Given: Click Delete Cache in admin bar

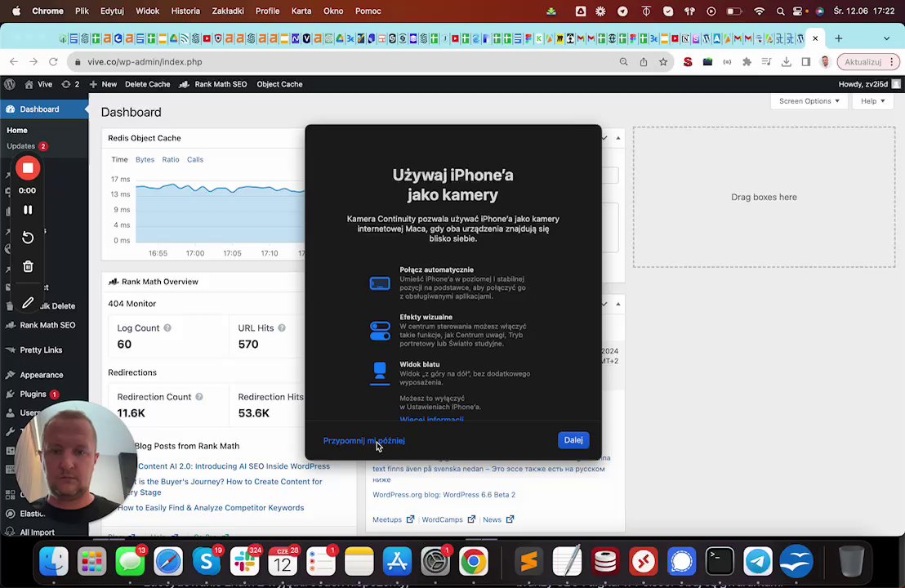Looking at the screenshot, I should [147, 84].
